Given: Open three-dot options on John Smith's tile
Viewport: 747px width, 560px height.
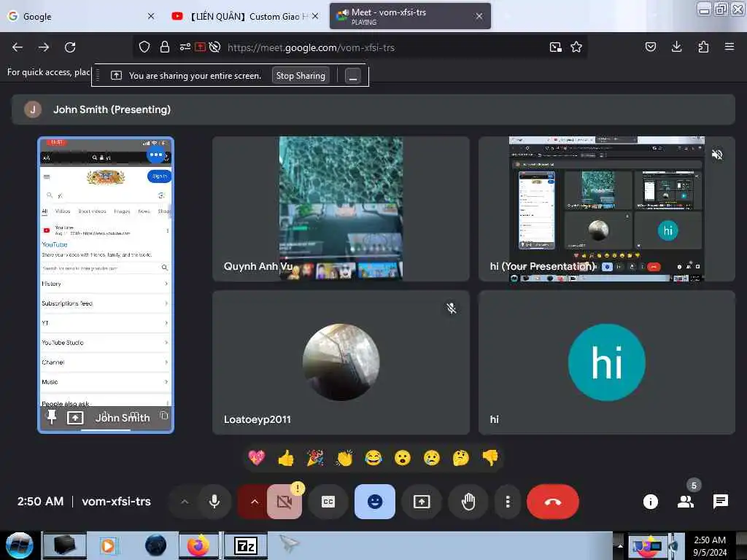Looking at the screenshot, I should [156, 155].
